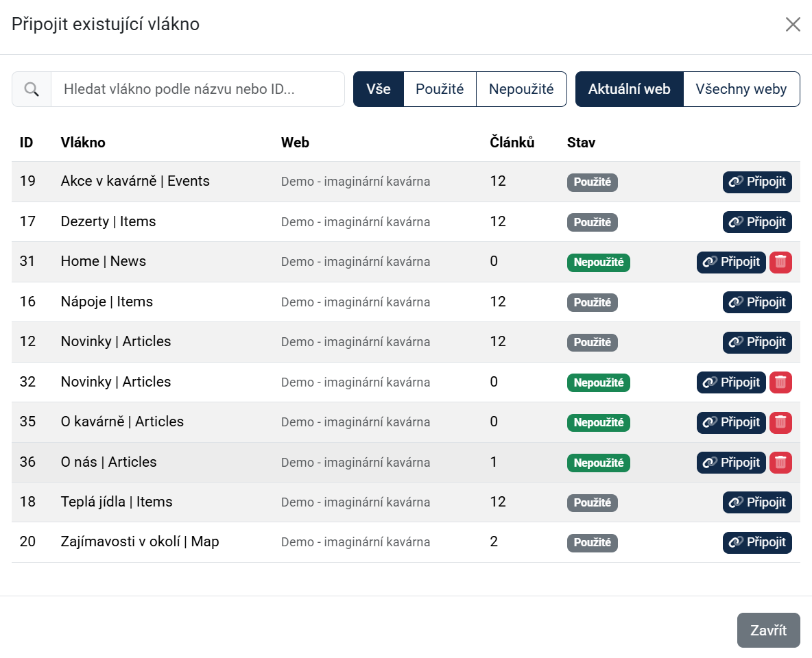Image resolution: width=812 pixels, height=658 pixels.
Task: Click the Web column header
Action: coord(295,143)
